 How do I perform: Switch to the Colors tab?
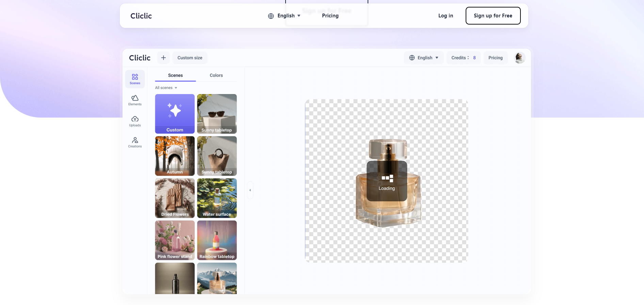tap(216, 75)
